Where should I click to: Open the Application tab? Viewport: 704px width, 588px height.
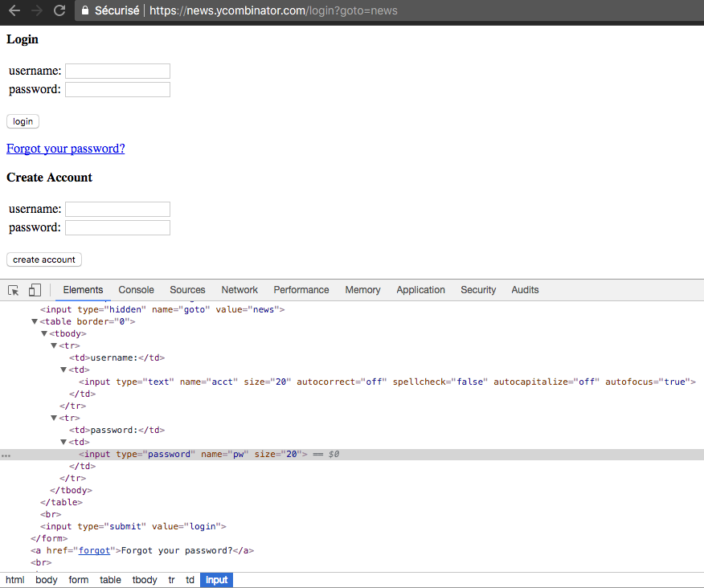420,290
